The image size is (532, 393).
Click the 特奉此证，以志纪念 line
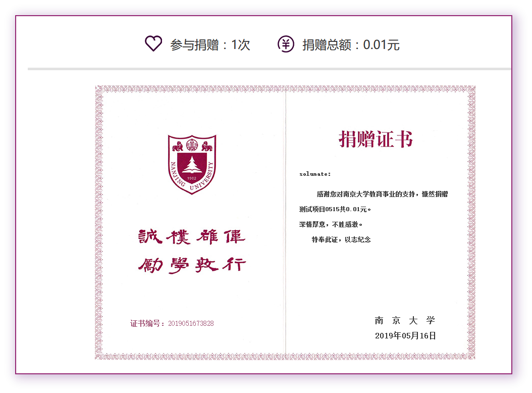coord(341,239)
